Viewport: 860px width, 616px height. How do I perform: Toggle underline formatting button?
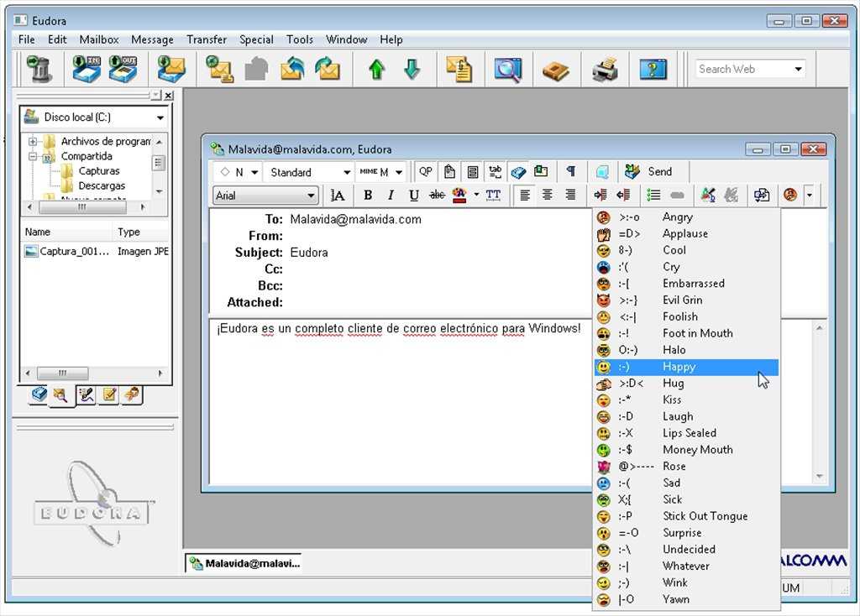(413, 195)
